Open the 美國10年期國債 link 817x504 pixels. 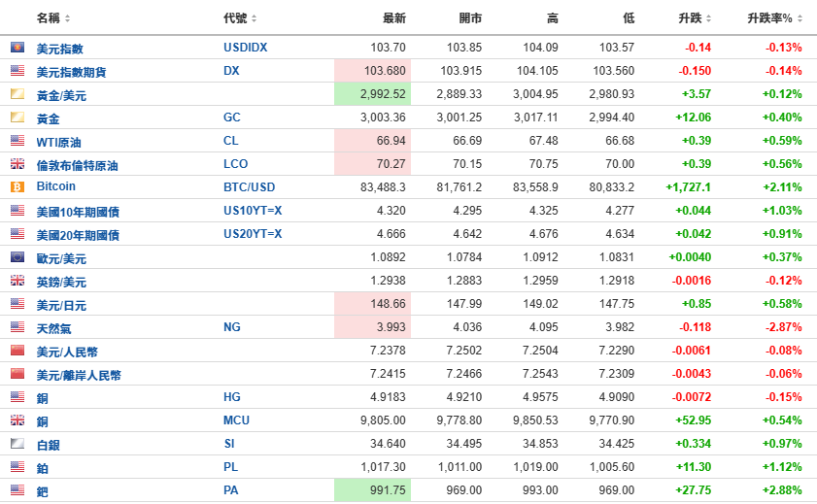(x=78, y=212)
